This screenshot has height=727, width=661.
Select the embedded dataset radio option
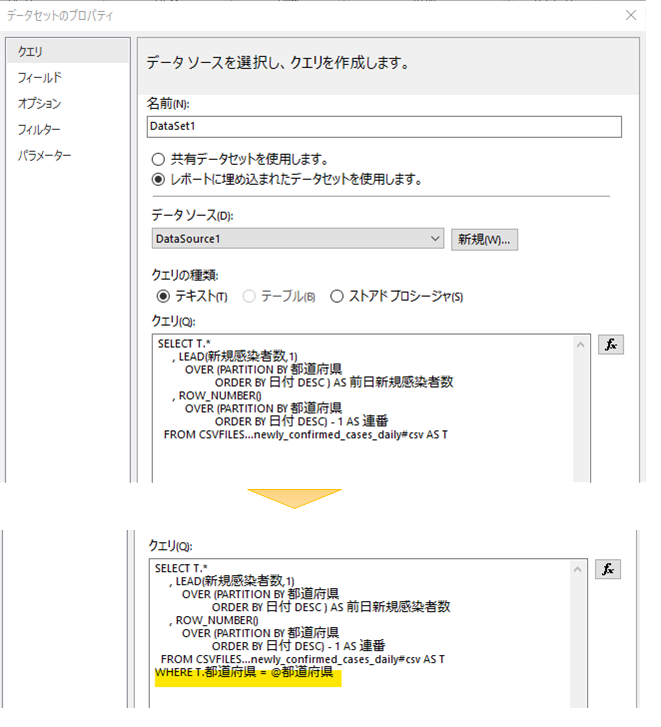click(x=158, y=180)
